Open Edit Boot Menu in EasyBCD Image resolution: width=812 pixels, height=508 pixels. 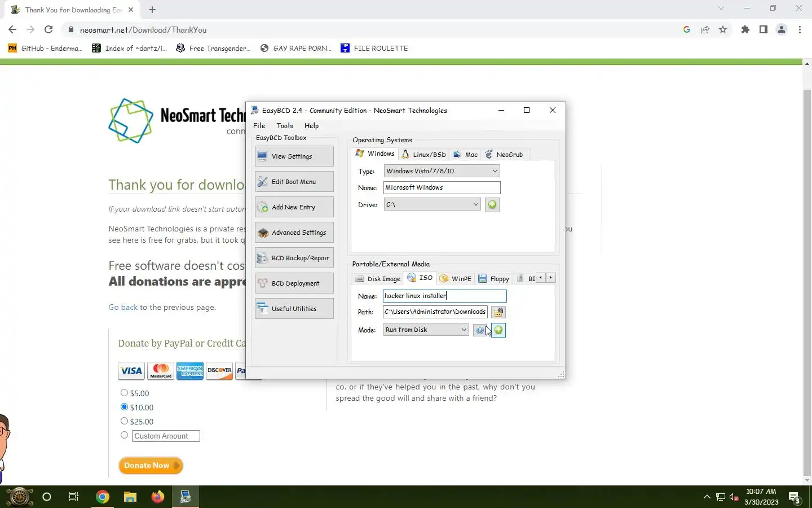(x=294, y=182)
